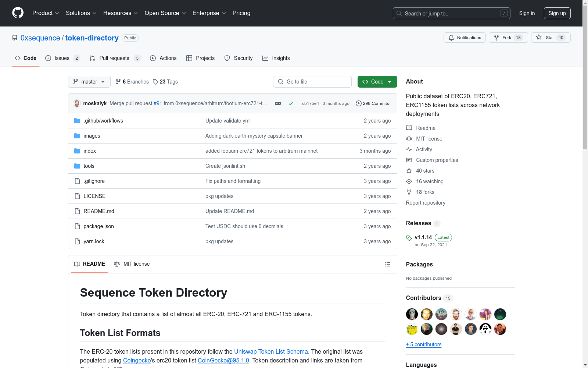
Task: Open the 0xsequence owner link
Action: pos(40,38)
